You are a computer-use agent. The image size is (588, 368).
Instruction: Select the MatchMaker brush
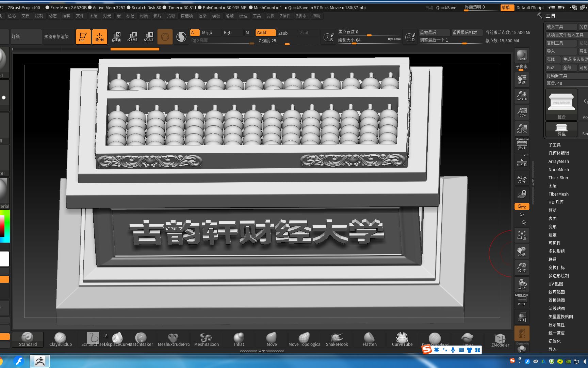[141, 340]
